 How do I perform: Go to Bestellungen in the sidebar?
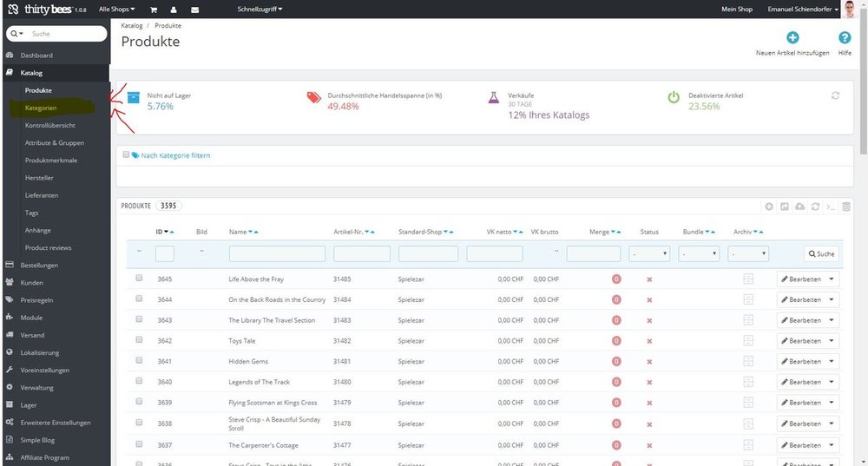point(38,266)
